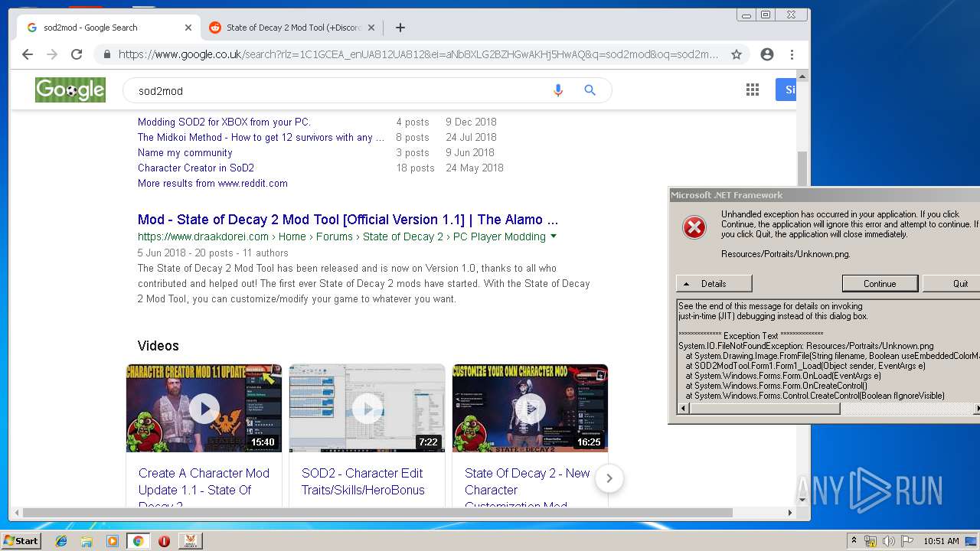The width and height of the screenshot is (980, 551).
Task: Show hidden system tray icons
Action: (854, 541)
